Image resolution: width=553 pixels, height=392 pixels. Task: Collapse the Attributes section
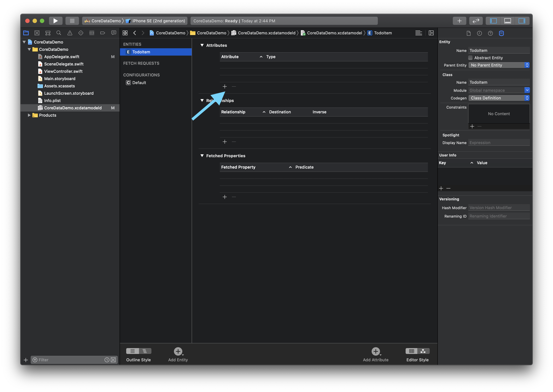coord(202,45)
